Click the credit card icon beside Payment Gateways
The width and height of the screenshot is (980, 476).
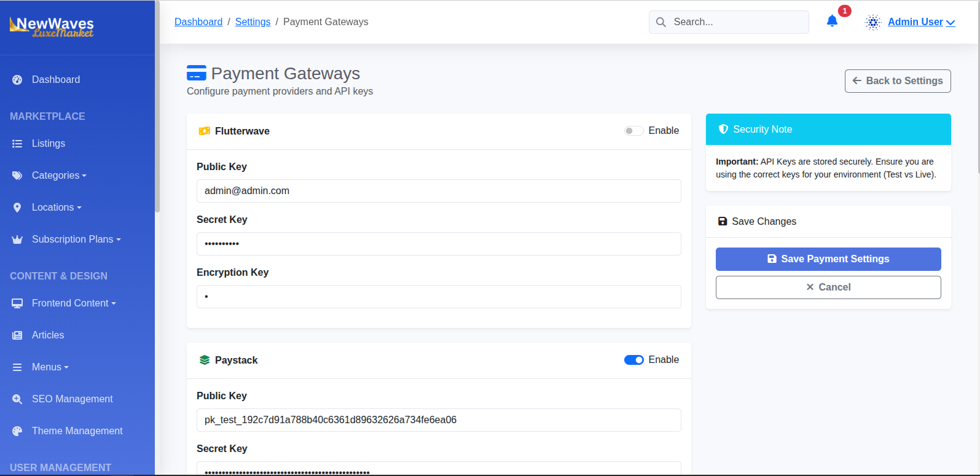tap(197, 73)
